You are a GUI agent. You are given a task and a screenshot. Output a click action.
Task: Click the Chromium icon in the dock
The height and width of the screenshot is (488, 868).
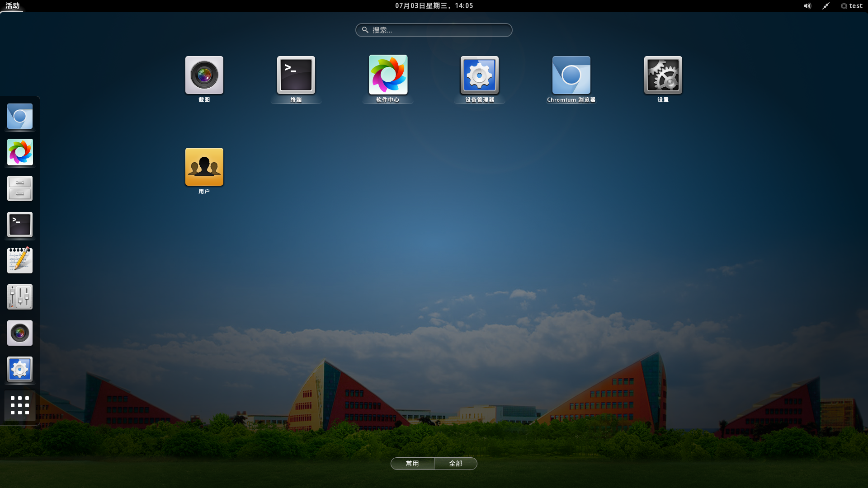20,116
